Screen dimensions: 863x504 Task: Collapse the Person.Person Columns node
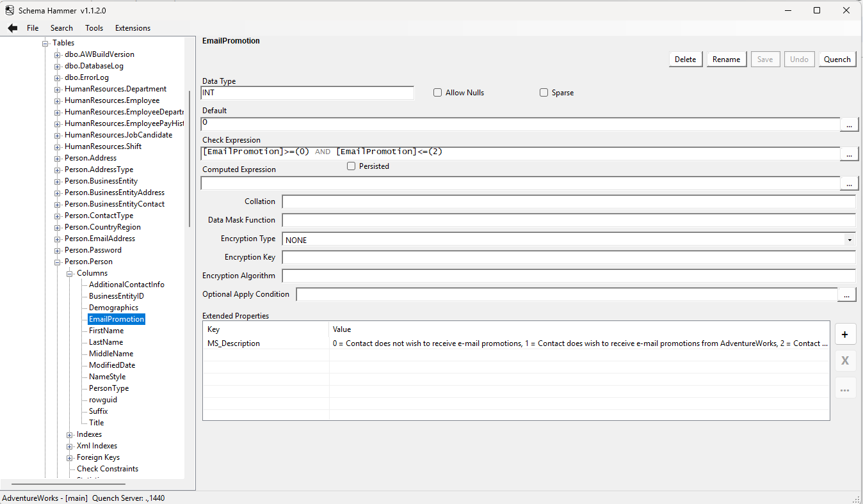coord(69,272)
